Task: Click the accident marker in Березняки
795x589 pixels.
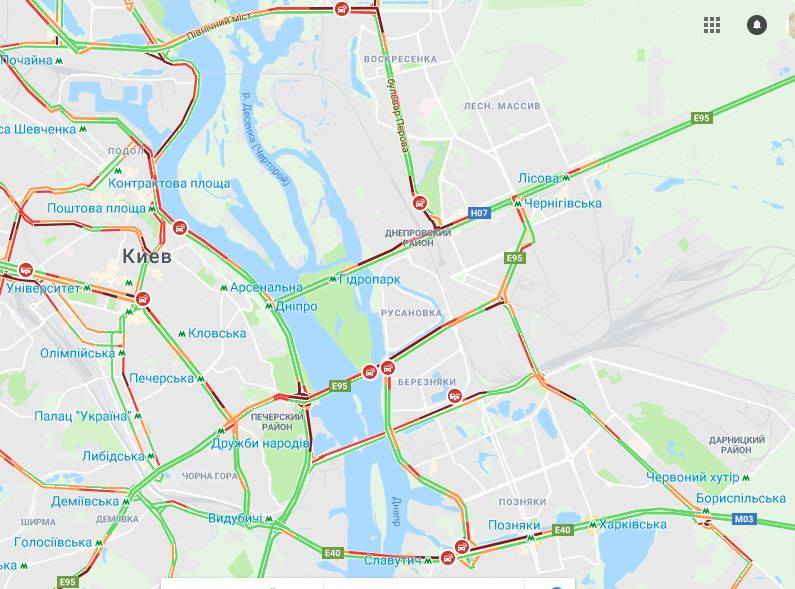Action: (455, 396)
